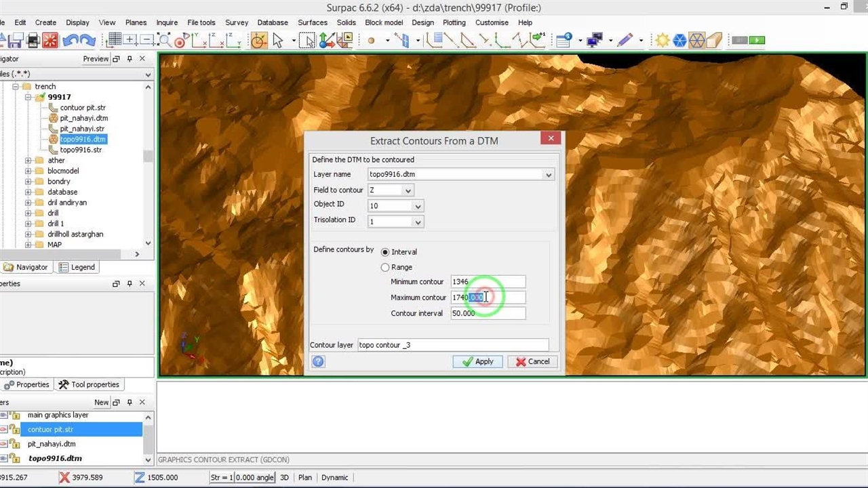Click the magnifying glass Zoom icon
The image size is (868, 488).
click(165, 41)
